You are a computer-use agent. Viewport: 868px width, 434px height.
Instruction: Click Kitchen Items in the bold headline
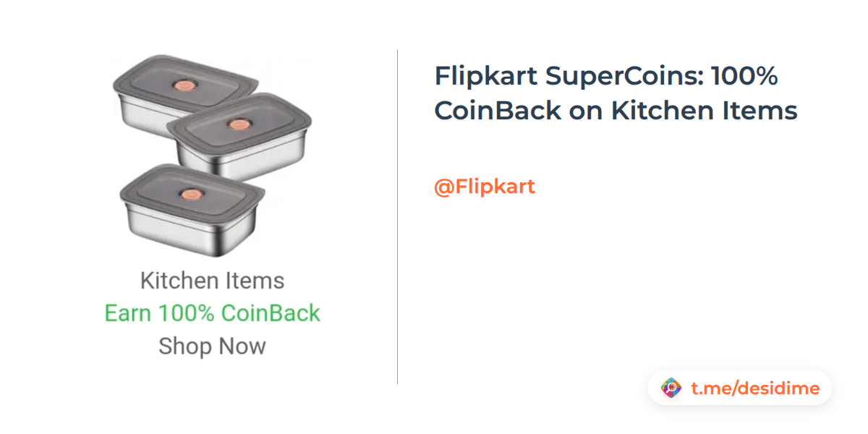pyautogui.click(x=704, y=111)
